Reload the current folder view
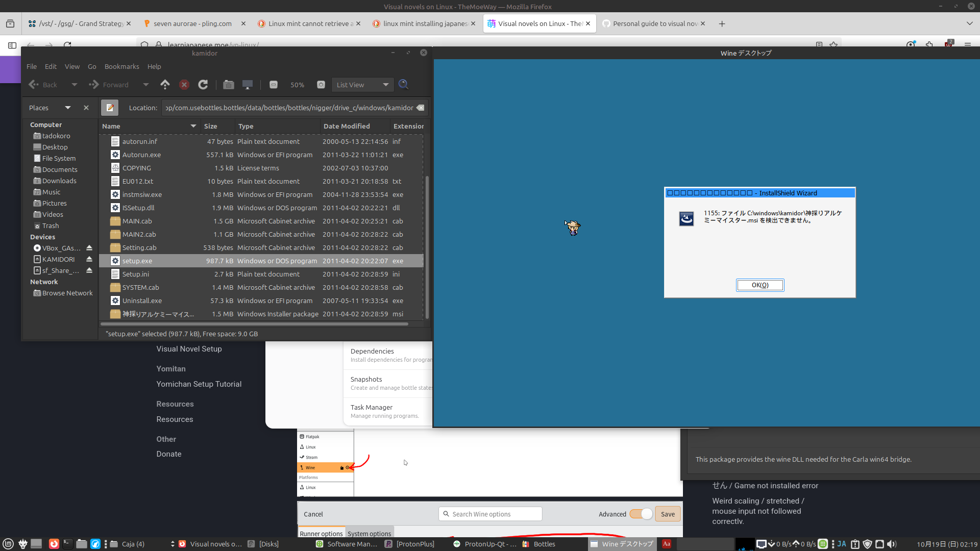The image size is (980, 551). coord(203,85)
